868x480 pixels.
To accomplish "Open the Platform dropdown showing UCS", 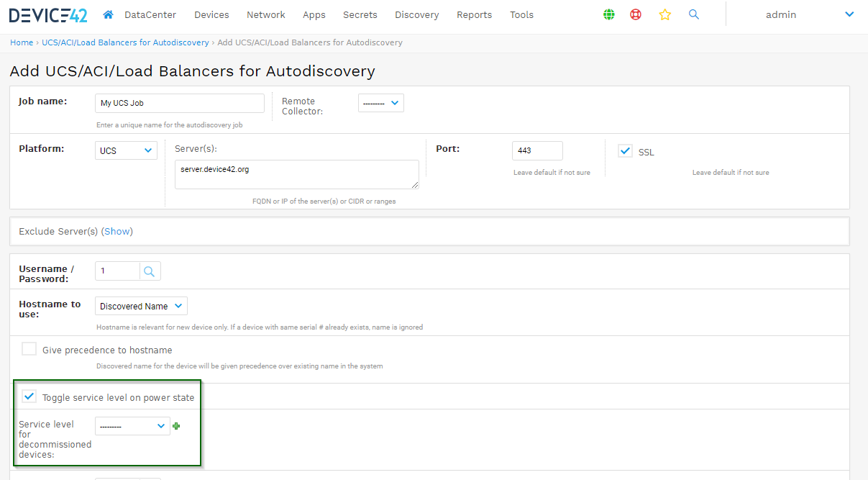I will 126,150.
